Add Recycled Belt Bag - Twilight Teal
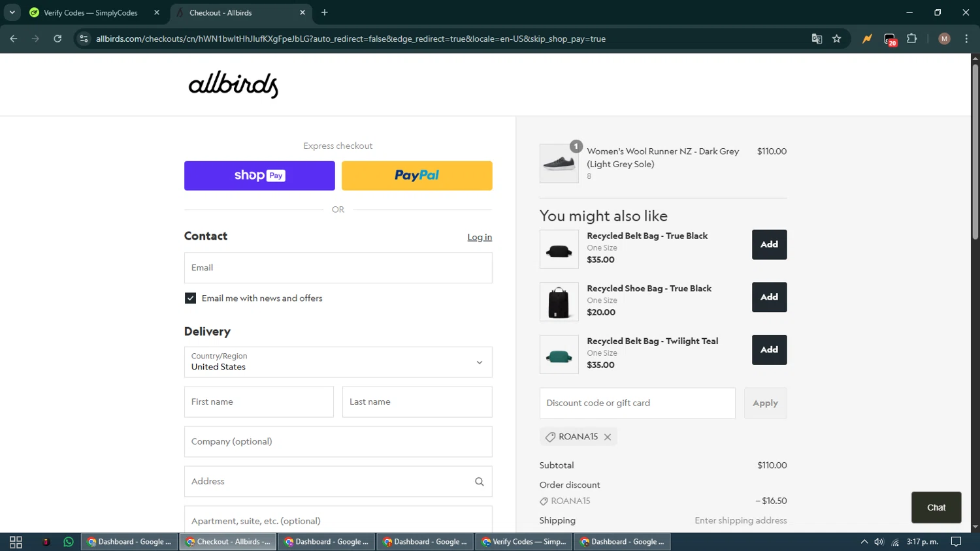 tap(769, 350)
